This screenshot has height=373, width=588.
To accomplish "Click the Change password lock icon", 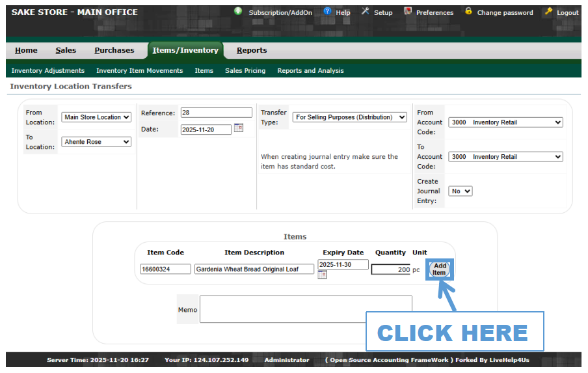I will 468,12.
